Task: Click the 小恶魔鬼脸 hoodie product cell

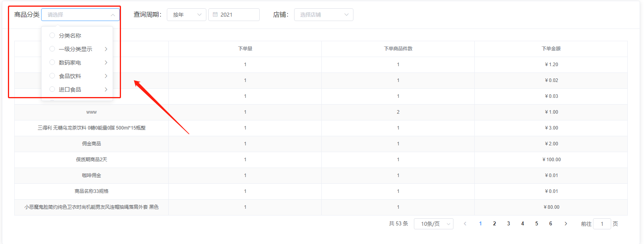Action: click(91, 207)
